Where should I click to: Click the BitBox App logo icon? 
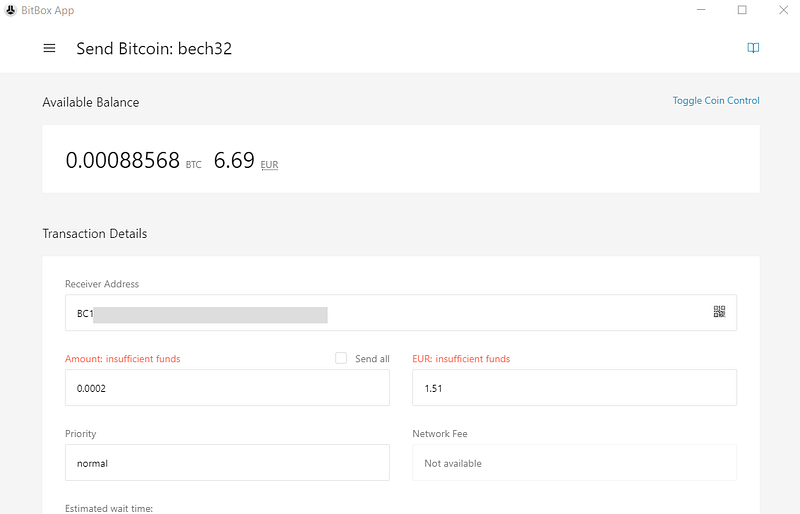pyautogui.click(x=10, y=10)
